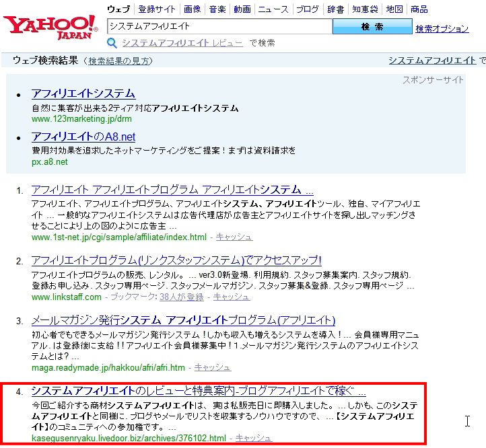Image resolution: width=486 pixels, height=448 pixels.
Task: Select the ニュース search tab
Action: coord(273,9)
